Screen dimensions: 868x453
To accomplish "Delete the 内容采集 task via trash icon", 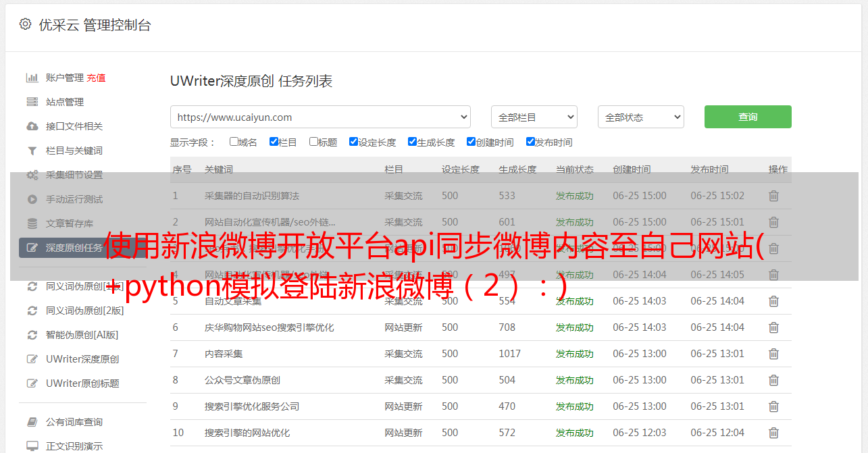I will [774, 354].
